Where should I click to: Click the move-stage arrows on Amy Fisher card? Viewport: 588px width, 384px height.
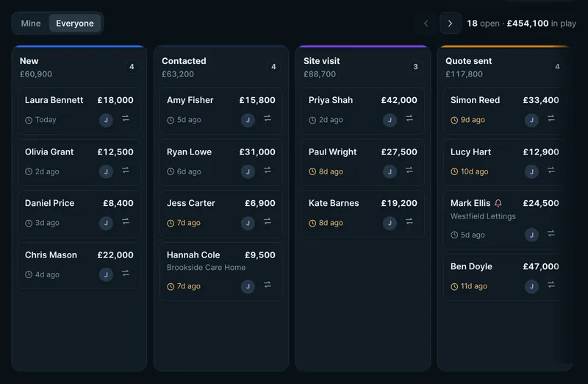tap(268, 118)
